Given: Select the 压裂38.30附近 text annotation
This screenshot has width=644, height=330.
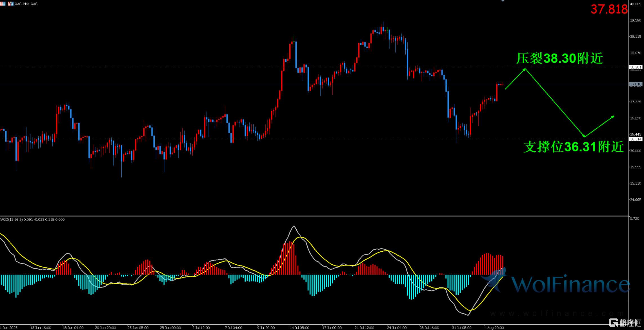Looking at the screenshot, I should 560,58.
